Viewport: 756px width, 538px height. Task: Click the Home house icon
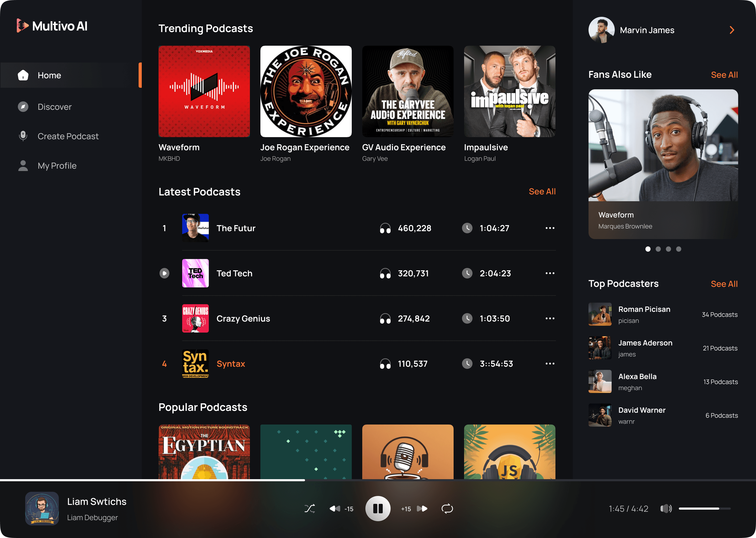point(23,75)
